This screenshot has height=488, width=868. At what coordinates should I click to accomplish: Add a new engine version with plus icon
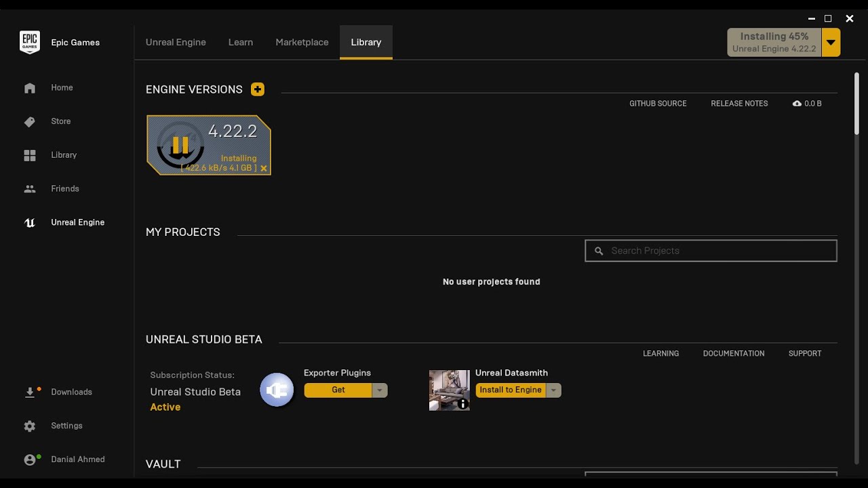258,89
